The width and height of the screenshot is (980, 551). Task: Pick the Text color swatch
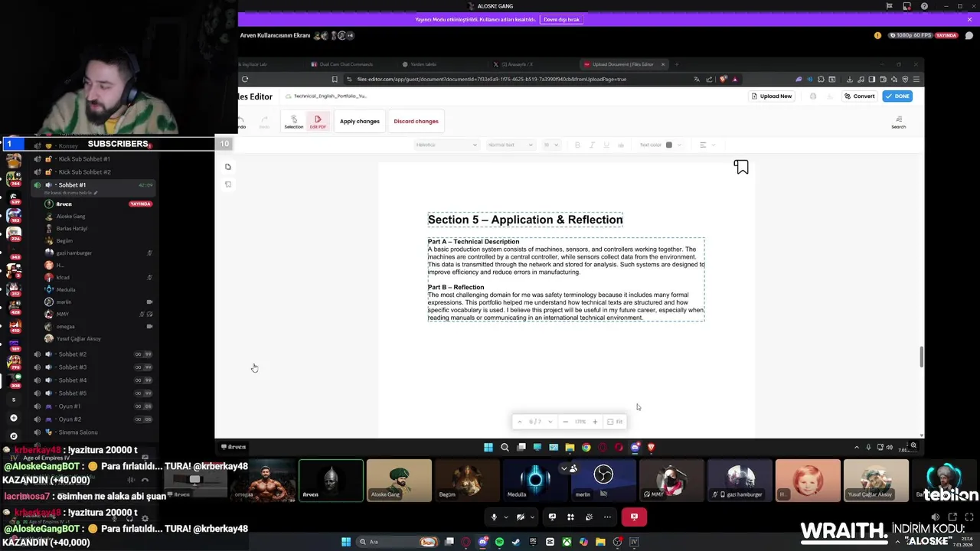click(668, 145)
